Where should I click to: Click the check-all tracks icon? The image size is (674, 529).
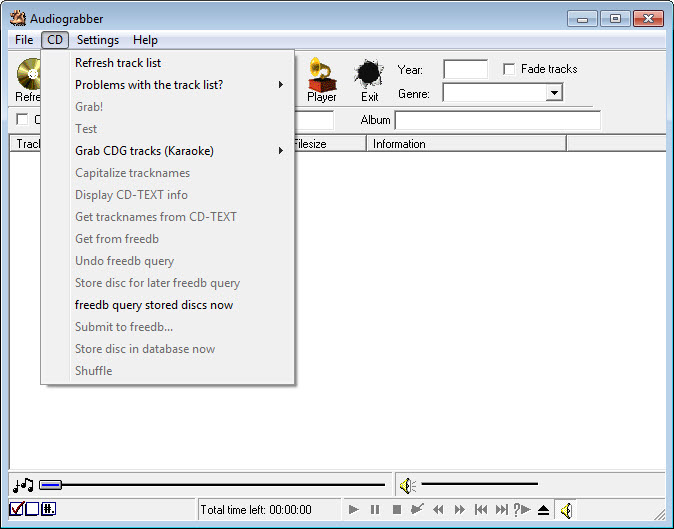[x=16, y=509]
